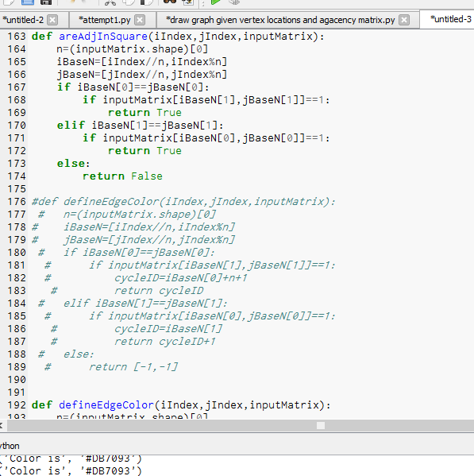Close the draw graph agacency matrix.py tab
474x476 pixels.
point(404,20)
